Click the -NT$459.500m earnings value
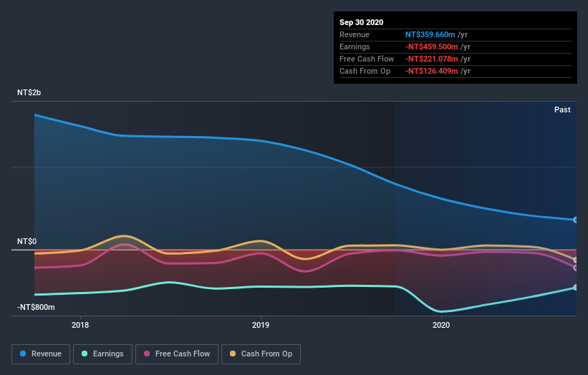The width and height of the screenshot is (588, 375). click(431, 47)
